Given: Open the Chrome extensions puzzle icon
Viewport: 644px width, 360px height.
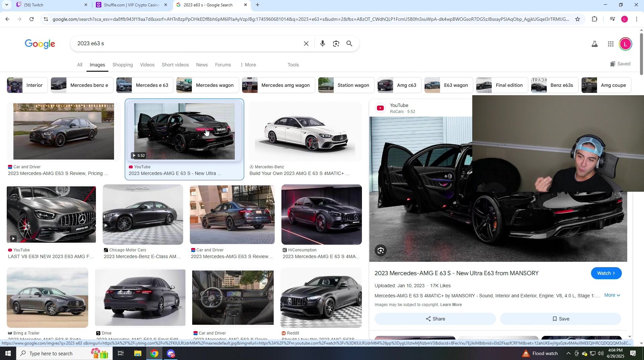Looking at the screenshot, I should point(595,19).
